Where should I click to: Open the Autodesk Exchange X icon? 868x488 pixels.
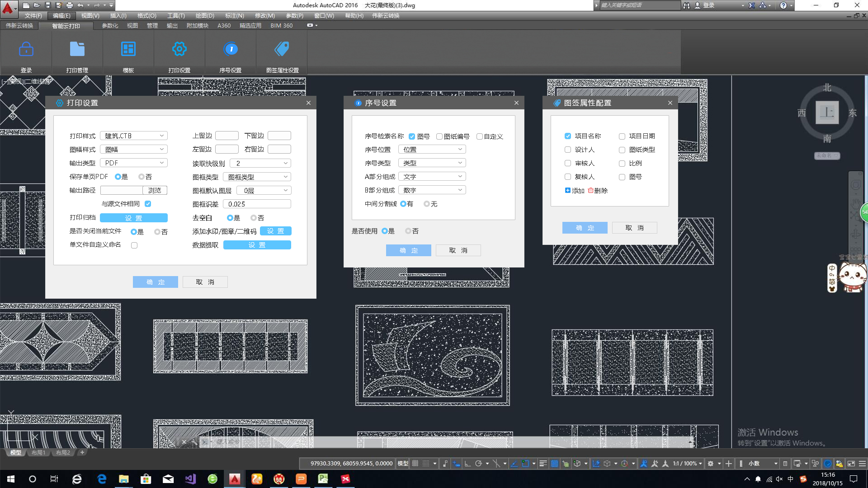click(x=751, y=5)
